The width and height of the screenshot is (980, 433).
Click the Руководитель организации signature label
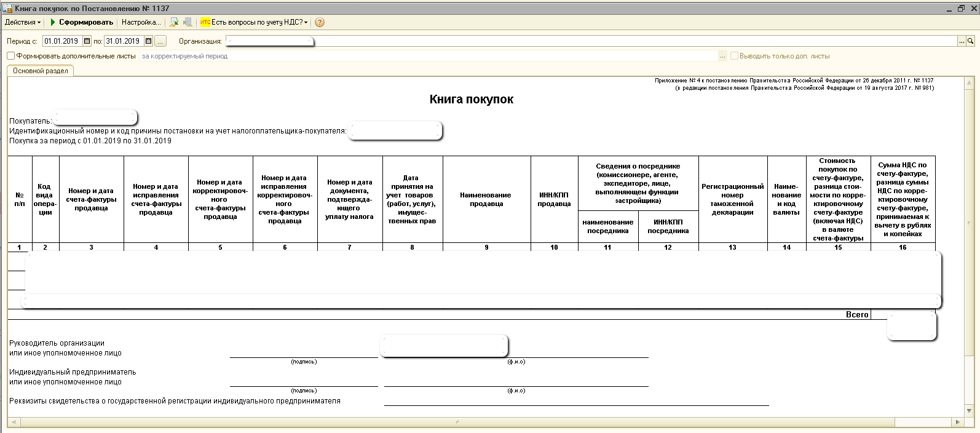65,348
